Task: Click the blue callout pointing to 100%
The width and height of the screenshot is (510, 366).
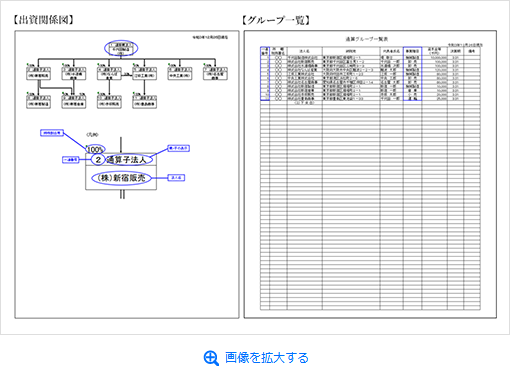Action: pyautogui.click(x=52, y=133)
